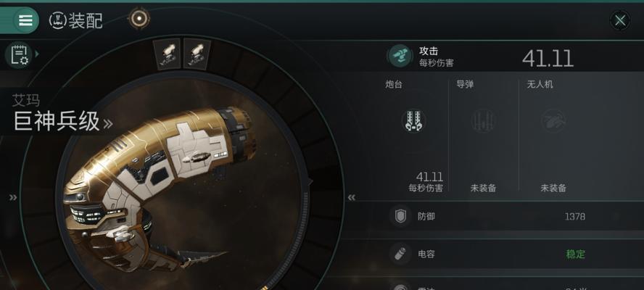Click the 电容 capacitor battery icon
This screenshot has height=290, width=644.
400,254
